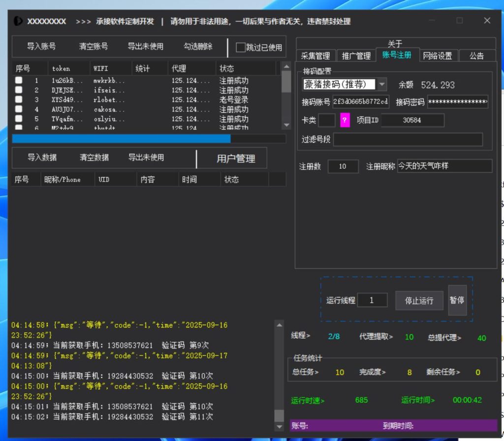Click the app logo icon in title bar
The width and height of the screenshot is (504, 441).
(18, 21)
